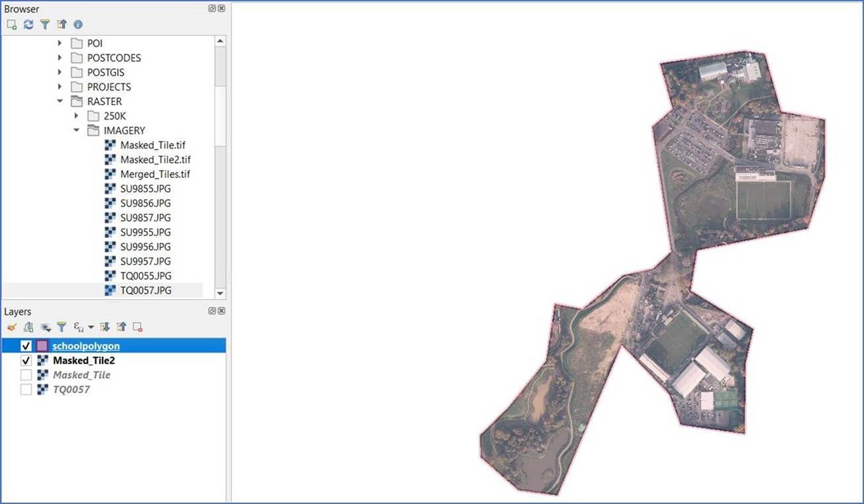The image size is (864, 504).
Task: Select the POSTGIS folder
Action: point(106,72)
